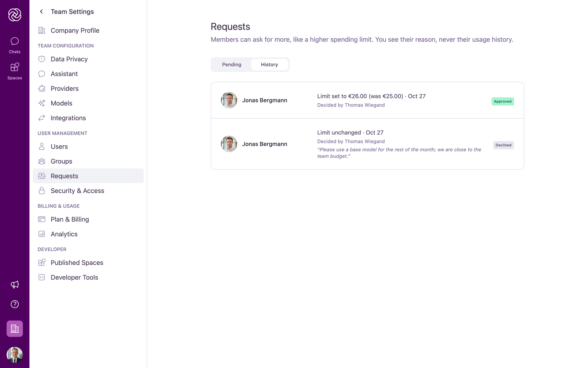Click "Limit set to €26.00 (was €25.00)" text
The image size is (588, 368).
(x=360, y=96)
